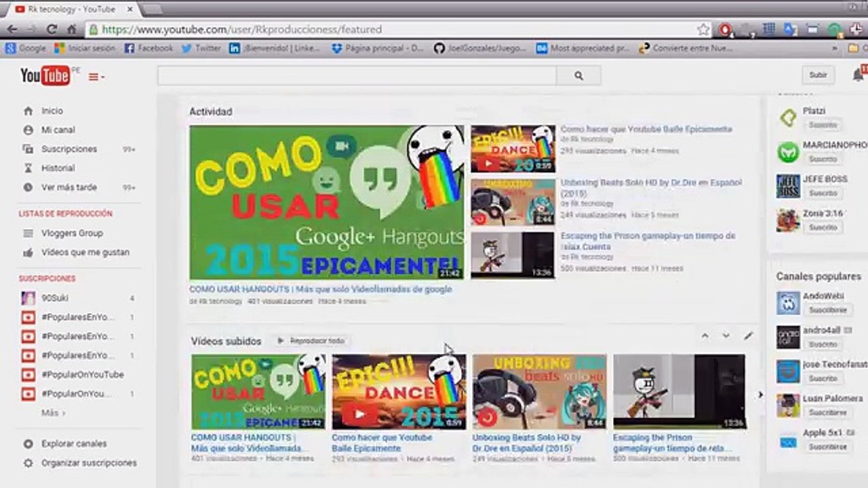Open the Behance Most appreciated bookmark
868x488 pixels.
[583, 48]
